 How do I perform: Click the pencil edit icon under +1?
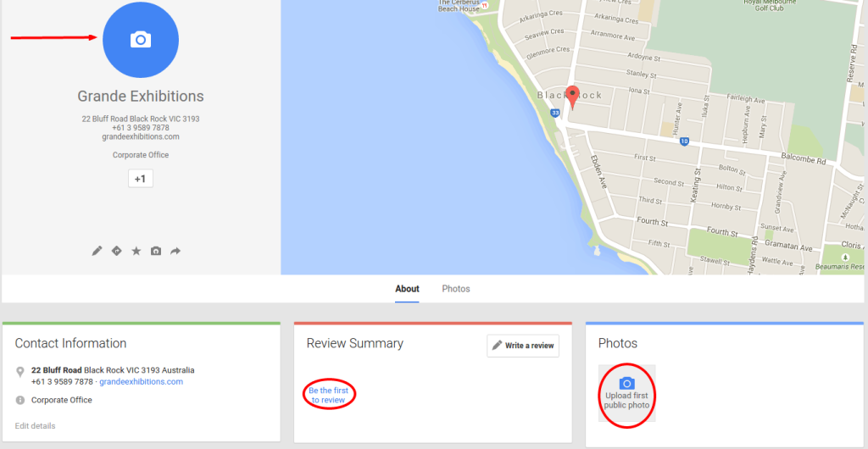coord(97,251)
